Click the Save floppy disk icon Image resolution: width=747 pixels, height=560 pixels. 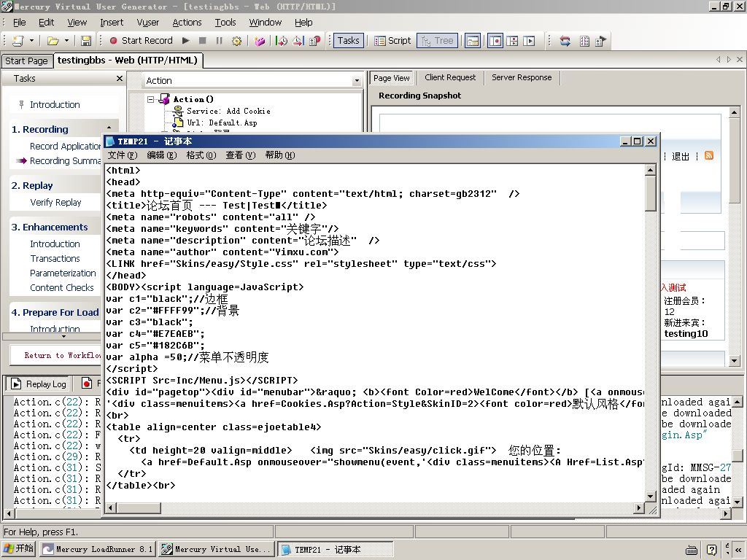point(86,41)
